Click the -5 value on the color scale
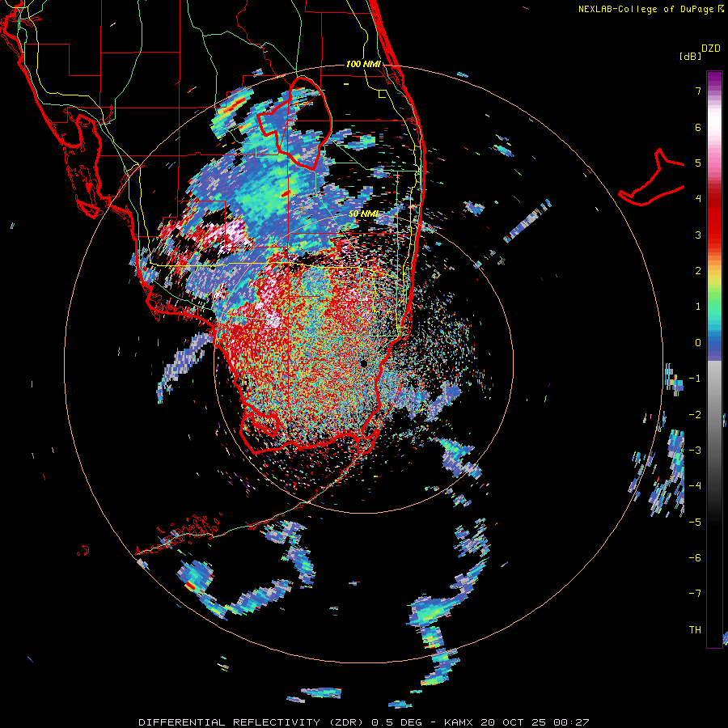The height and width of the screenshot is (728, 728). coord(695,523)
